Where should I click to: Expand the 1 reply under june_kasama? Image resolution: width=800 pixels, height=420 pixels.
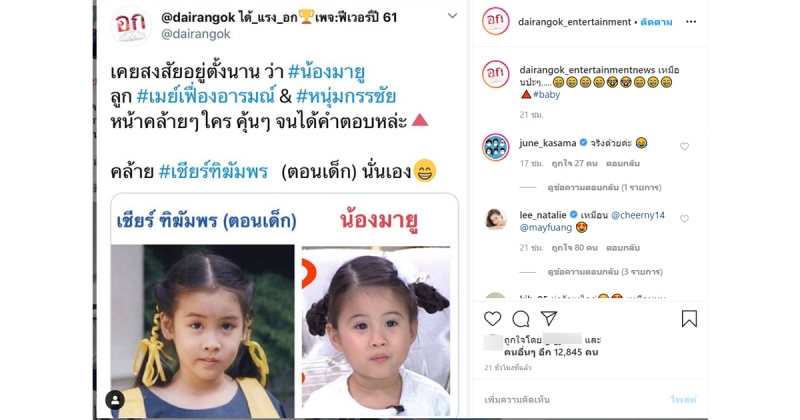point(604,187)
